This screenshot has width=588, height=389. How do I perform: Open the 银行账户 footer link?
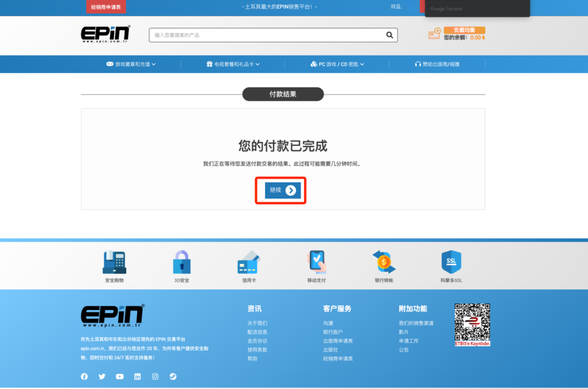333,332
